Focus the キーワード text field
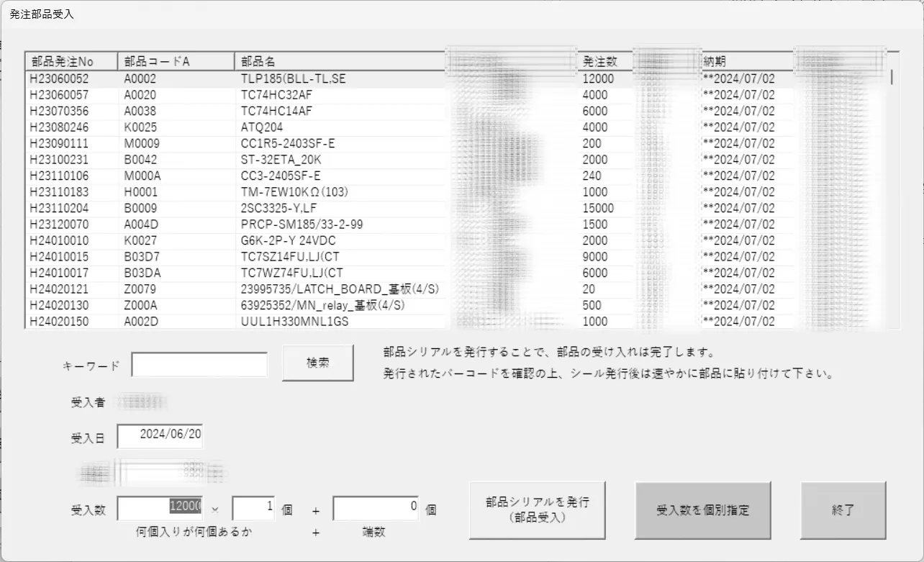This screenshot has height=562, width=924. [x=199, y=365]
